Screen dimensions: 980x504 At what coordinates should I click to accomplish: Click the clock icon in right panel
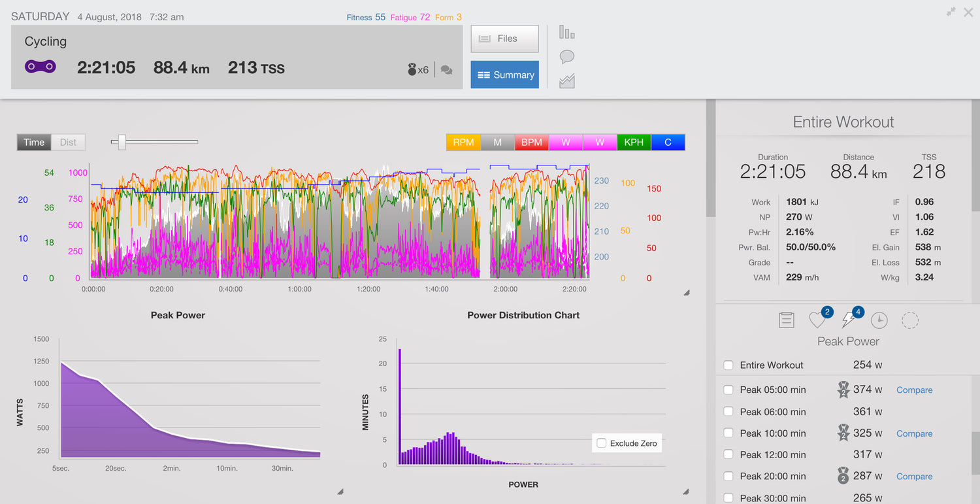[x=879, y=320]
